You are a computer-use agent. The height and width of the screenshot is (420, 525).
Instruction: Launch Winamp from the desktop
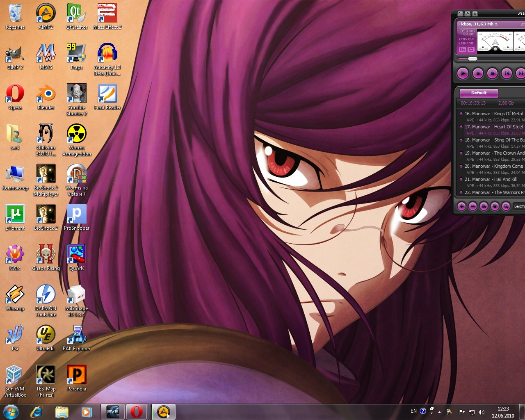[x=15, y=298]
